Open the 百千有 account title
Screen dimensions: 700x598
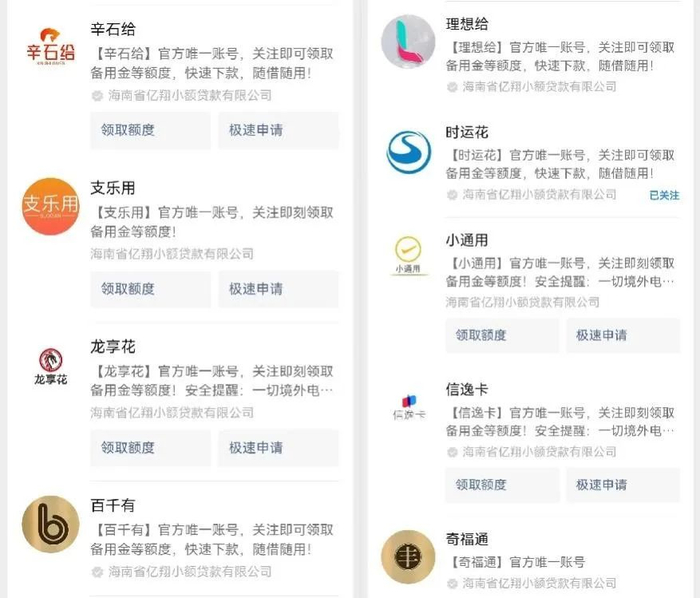(112, 505)
